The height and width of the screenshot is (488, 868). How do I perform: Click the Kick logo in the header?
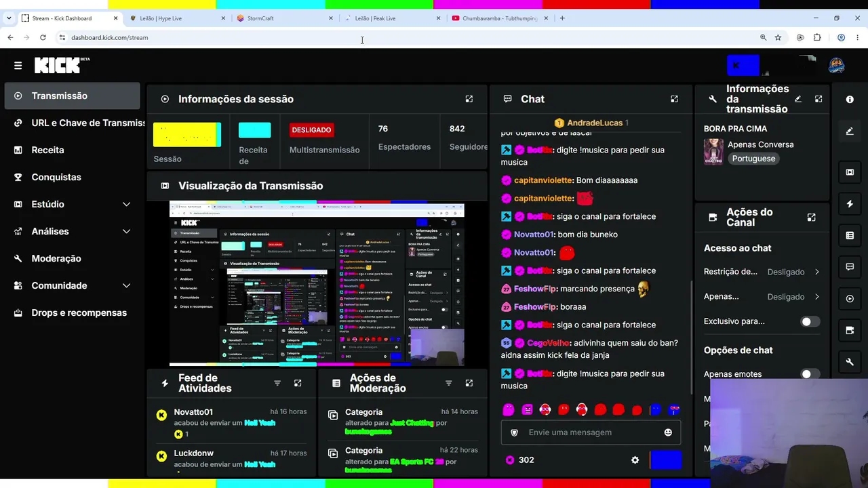pos(62,65)
